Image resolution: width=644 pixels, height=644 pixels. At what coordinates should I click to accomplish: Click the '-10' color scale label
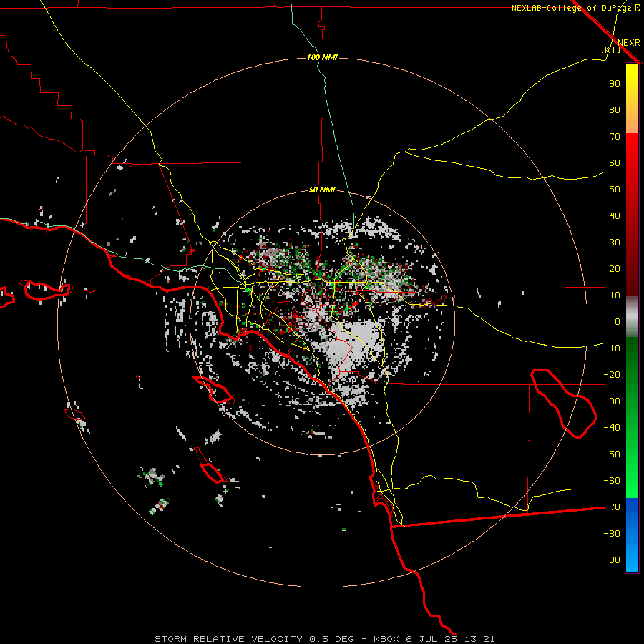(612, 348)
